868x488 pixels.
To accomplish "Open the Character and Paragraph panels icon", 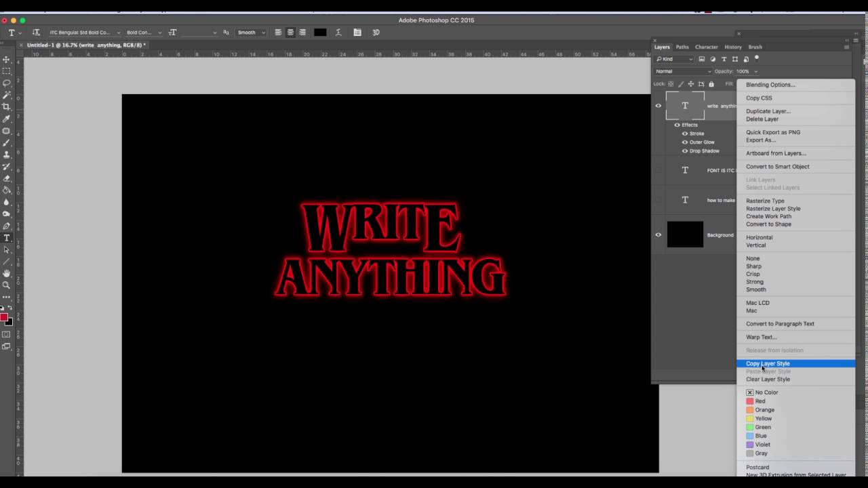I will 357,32.
